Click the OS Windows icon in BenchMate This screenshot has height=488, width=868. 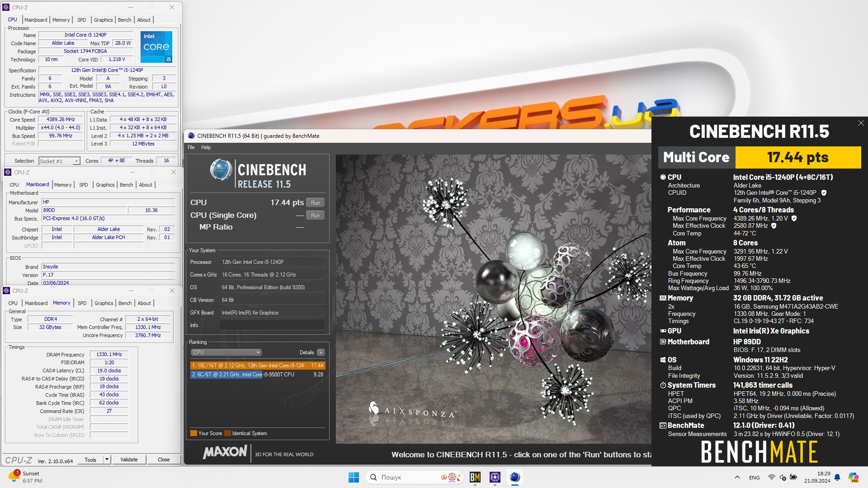pos(663,360)
